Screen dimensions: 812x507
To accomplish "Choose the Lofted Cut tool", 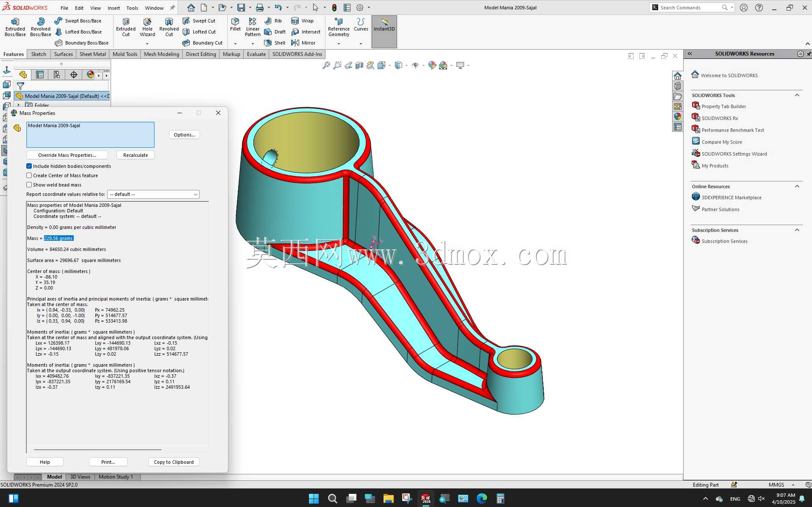I will 199,32.
